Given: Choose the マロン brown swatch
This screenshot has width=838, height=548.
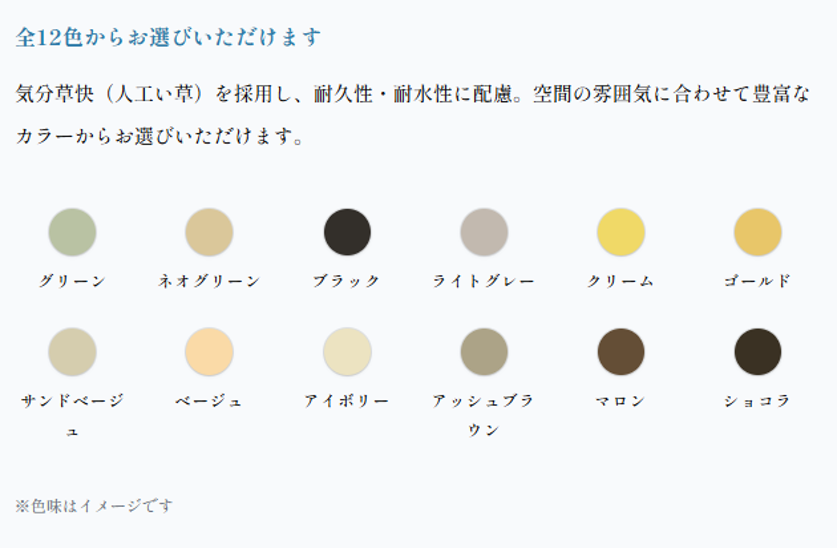Looking at the screenshot, I should click(620, 352).
